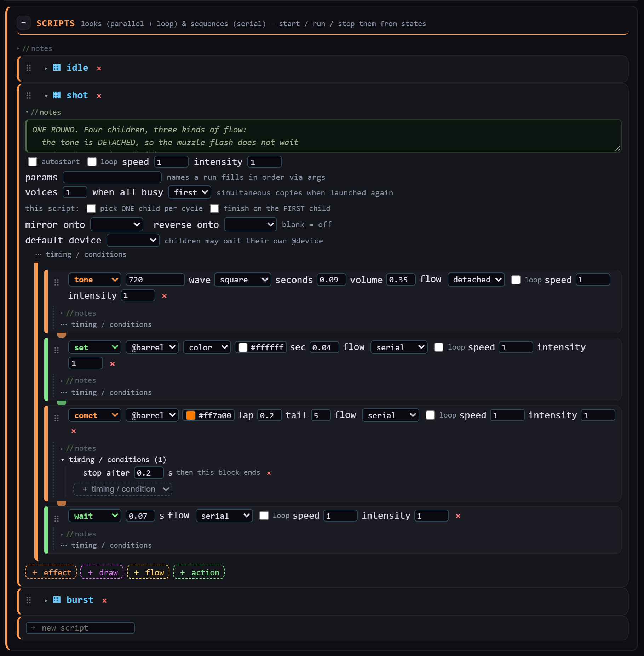This screenshot has width=644, height=656.
Task: Delete the idle script
Action: click(99, 68)
